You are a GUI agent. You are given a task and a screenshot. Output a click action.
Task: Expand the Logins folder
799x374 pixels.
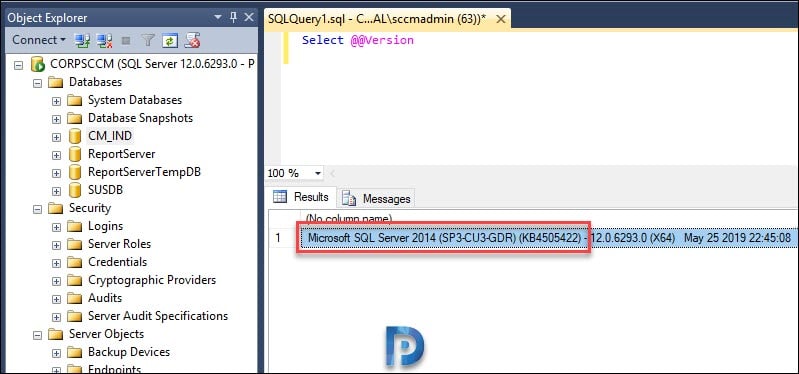[56, 227]
